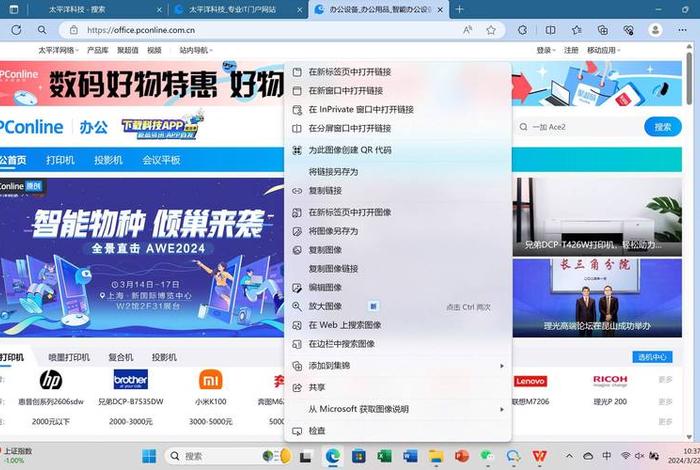Open the Collections toolbar icon
The height and width of the screenshot is (470, 700).
(603, 30)
